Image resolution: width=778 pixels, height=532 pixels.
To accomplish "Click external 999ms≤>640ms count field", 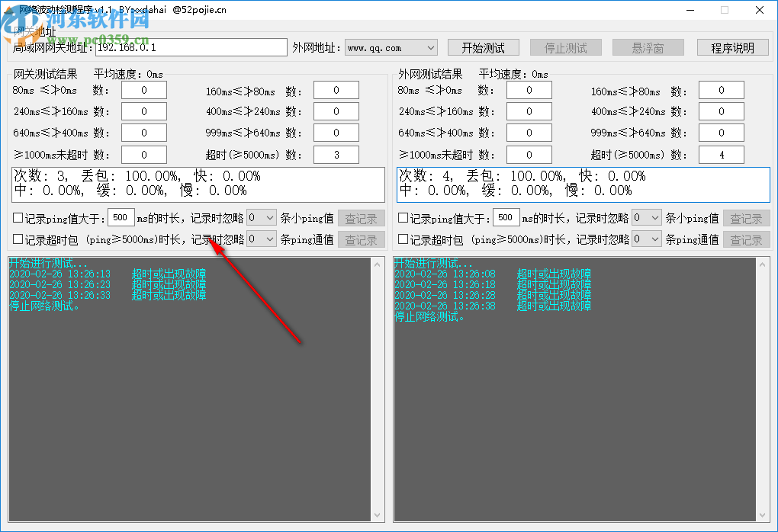I will coord(722,133).
